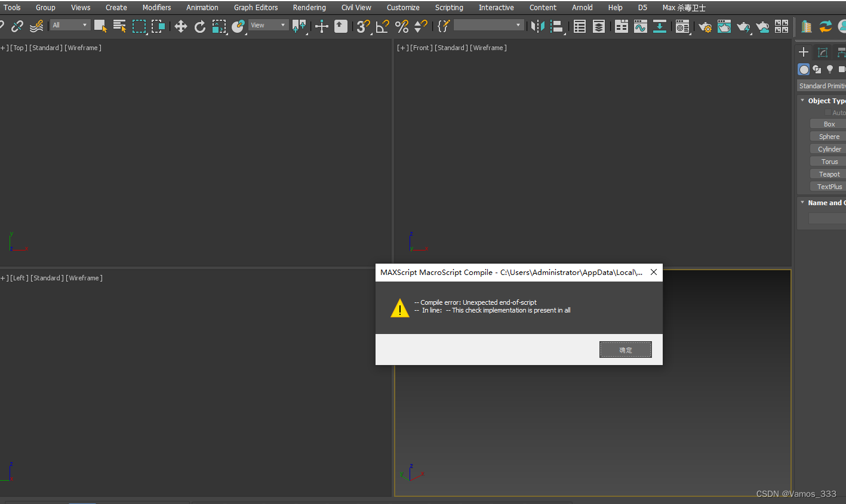Screen dimensions: 846x504
Task: Open the Scripting menu
Action: [449, 7]
